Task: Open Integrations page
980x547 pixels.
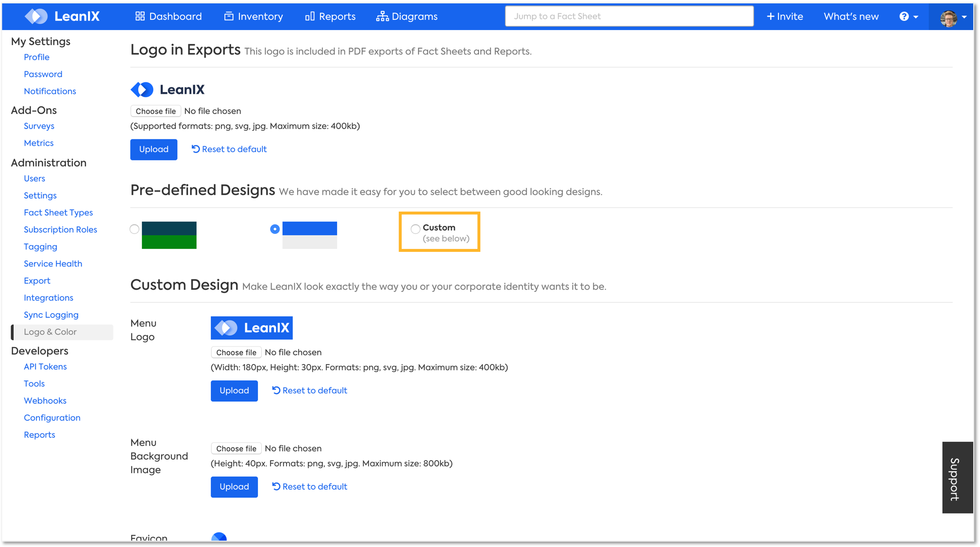Action: pos(48,298)
